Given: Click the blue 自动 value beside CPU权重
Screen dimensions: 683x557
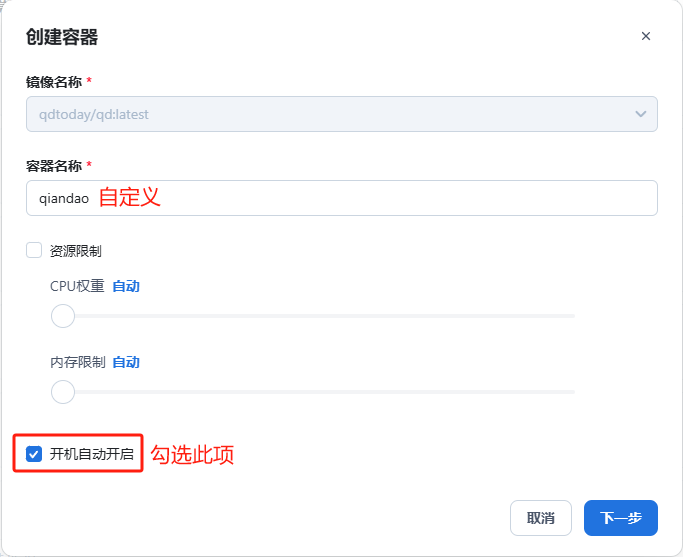Looking at the screenshot, I should tap(126, 286).
